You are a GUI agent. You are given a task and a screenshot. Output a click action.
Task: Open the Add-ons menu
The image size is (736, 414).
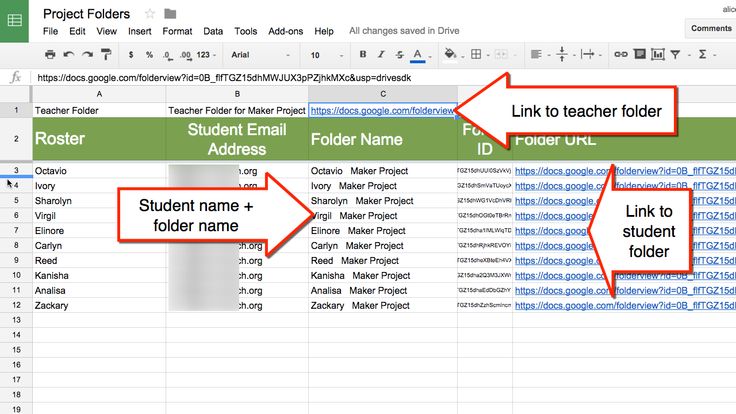(285, 31)
